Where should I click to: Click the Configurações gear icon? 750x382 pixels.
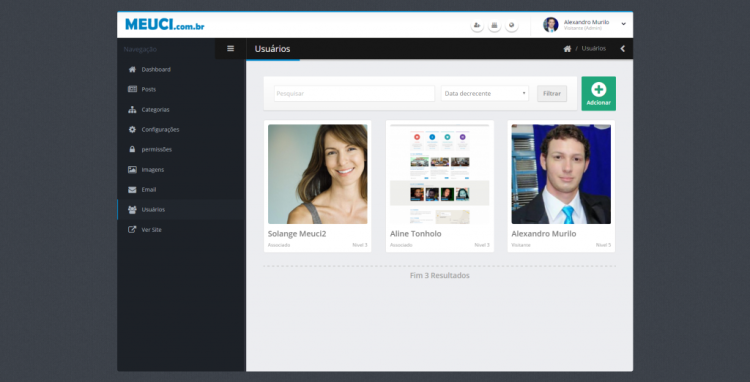pos(132,129)
